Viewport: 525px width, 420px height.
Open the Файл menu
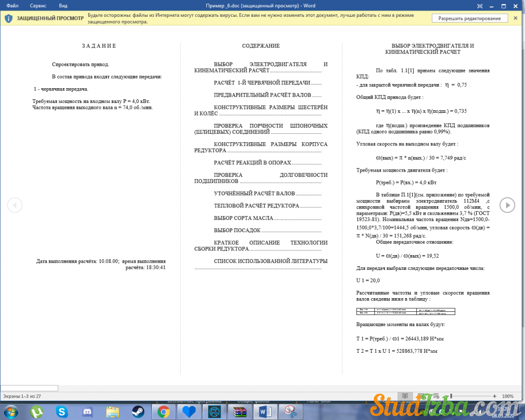click(13, 6)
